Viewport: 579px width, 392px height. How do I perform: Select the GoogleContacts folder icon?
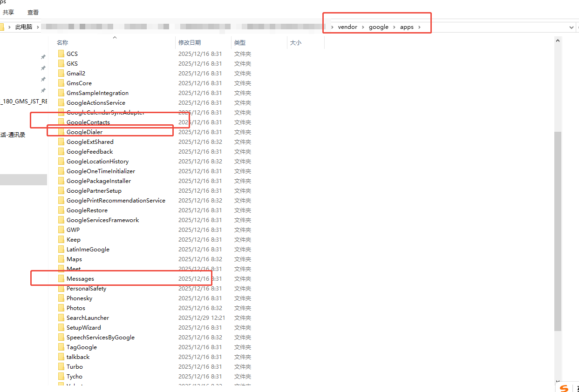click(x=61, y=122)
